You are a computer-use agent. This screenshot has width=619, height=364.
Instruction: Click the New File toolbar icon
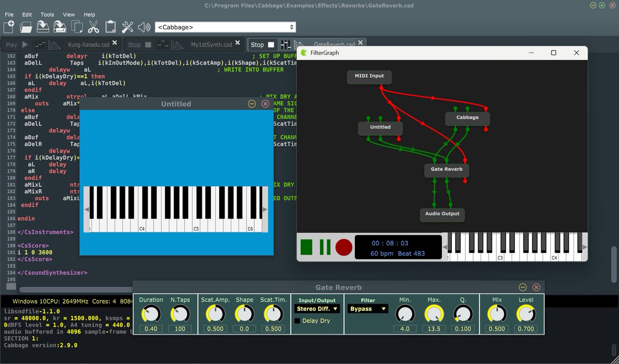click(9, 27)
